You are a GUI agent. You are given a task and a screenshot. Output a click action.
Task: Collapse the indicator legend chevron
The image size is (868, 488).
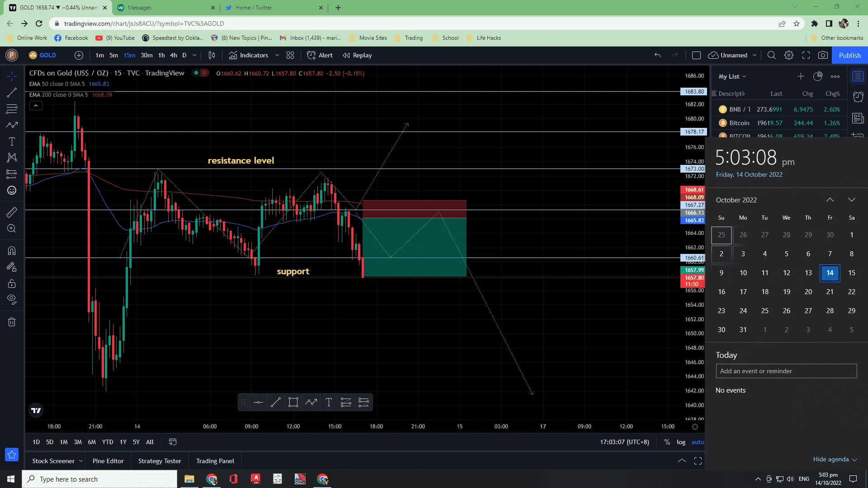[x=36, y=105]
